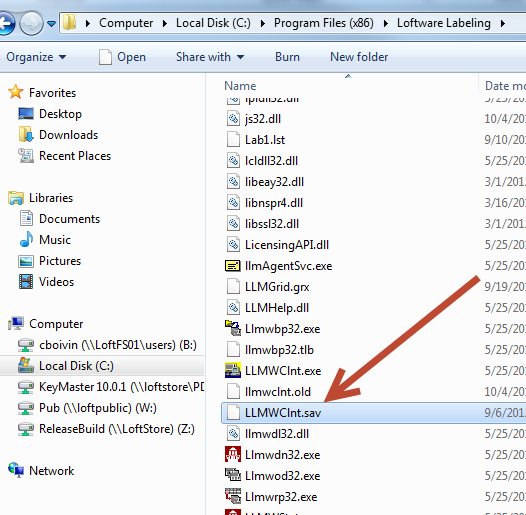Click the llmwbp32.tlb file icon

[x=233, y=350]
